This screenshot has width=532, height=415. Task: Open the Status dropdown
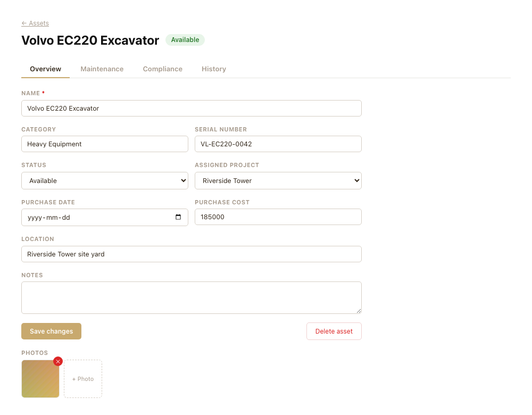pos(105,180)
